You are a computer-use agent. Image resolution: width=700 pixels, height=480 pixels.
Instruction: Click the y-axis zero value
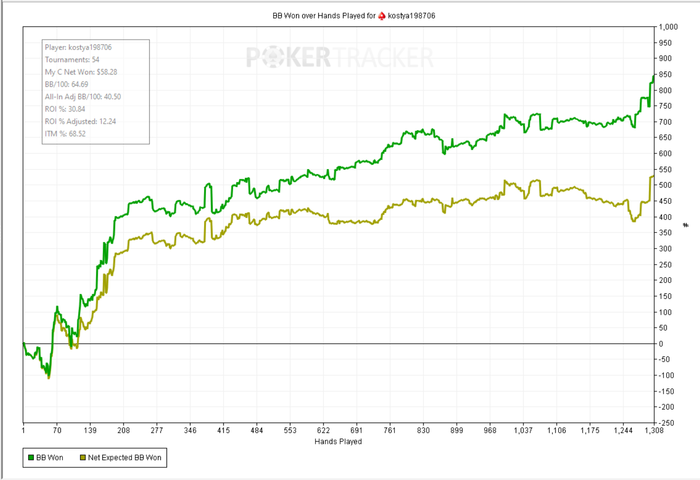coord(661,344)
